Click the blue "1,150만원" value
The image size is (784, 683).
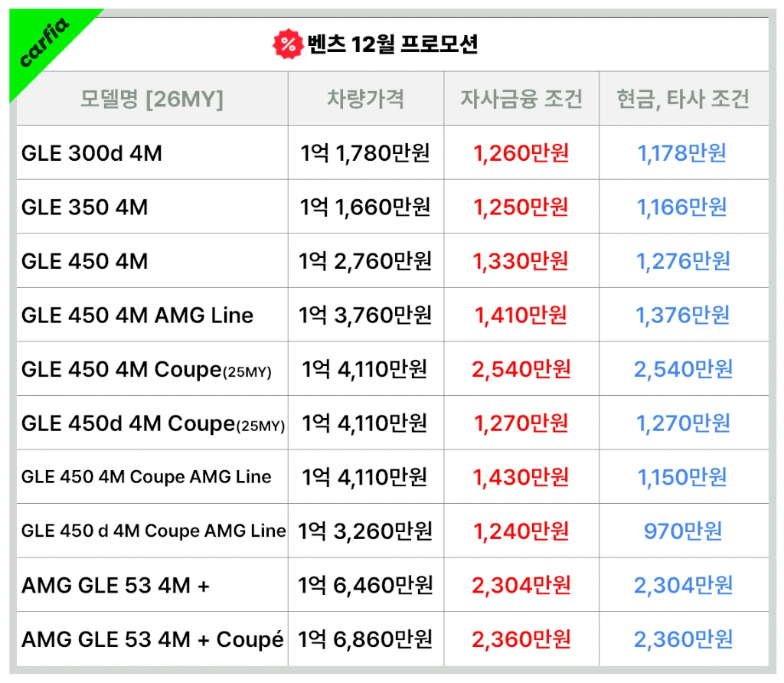(x=682, y=477)
